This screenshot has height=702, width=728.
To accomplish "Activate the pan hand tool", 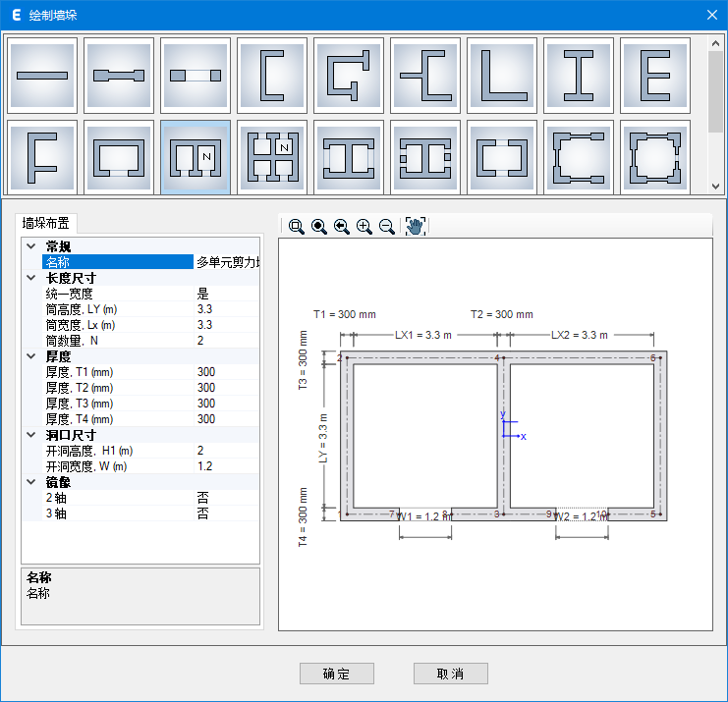I will pyautogui.click(x=415, y=226).
